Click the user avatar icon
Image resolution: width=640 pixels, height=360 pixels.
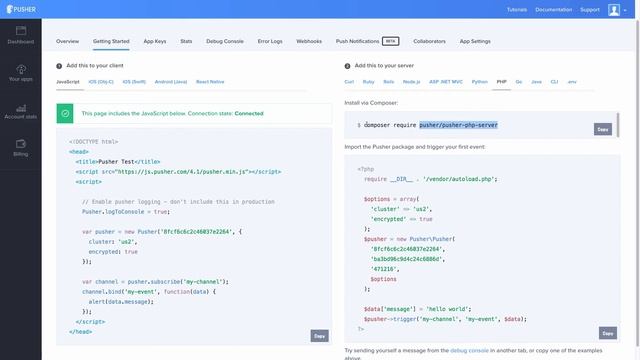point(613,9)
